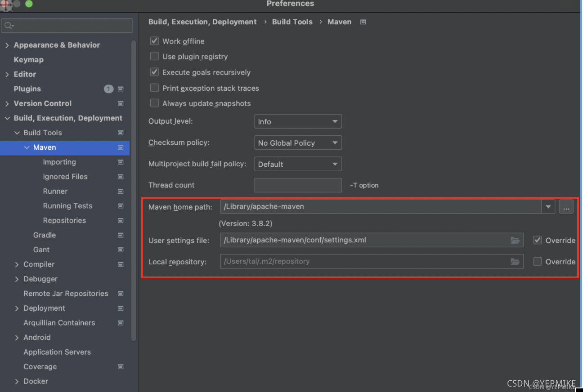Click the indicator icon beside Maven in the sidebar
The image size is (583, 392).
(x=121, y=147)
